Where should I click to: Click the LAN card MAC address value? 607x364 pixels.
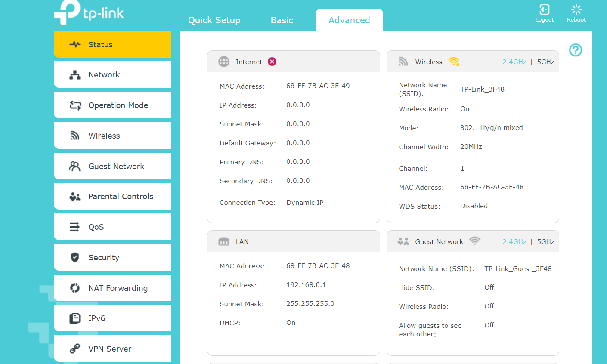(318, 266)
